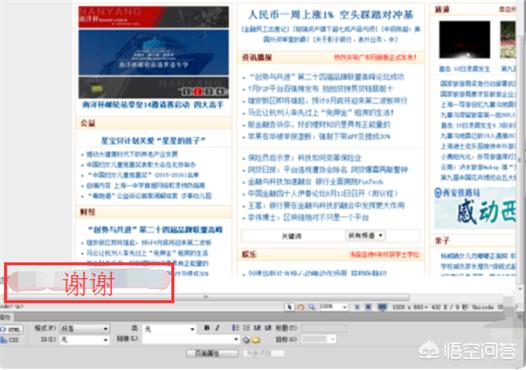This screenshot has width=526, height=370.
Task: Click the red announcement link beside 资讯播报
Action: coord(375,57)
